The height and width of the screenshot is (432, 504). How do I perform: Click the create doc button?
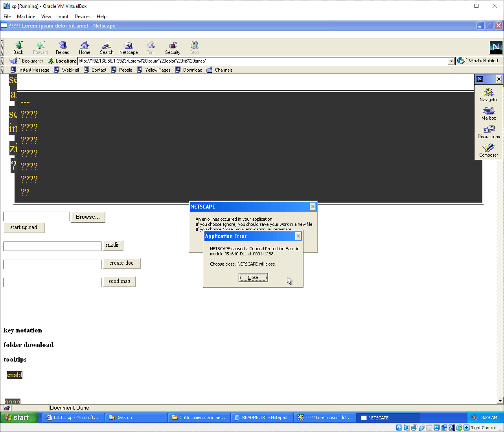point(122,263)
